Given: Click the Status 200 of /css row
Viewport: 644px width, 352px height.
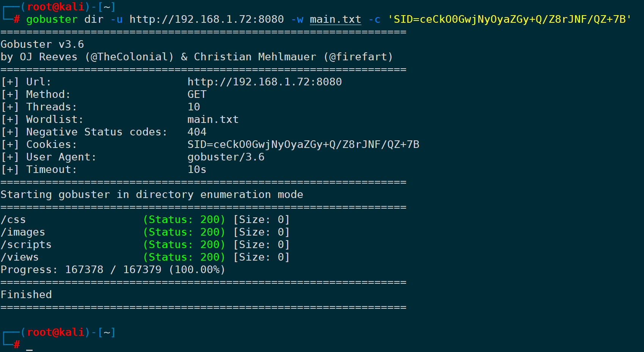Looking at the screenshot, I should click(x=184, y=220).
